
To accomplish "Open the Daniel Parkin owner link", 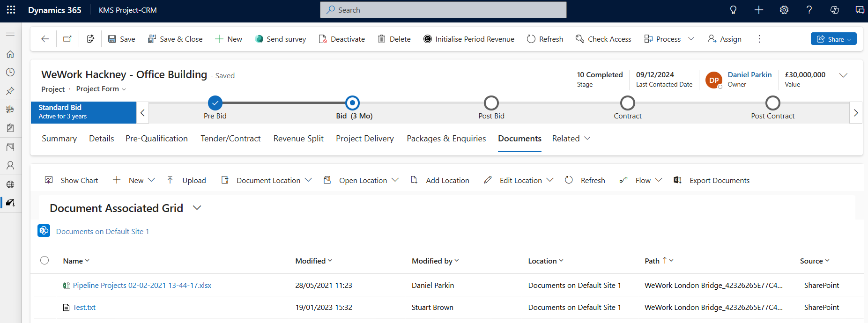I will pyautogui.click(x=749, y=74).
